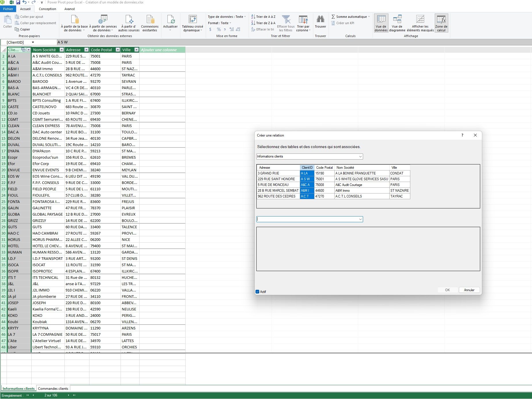The height and width of the screenshot is (399, 532).
Task: Open the Code Postal column filter
Action: 118,50
